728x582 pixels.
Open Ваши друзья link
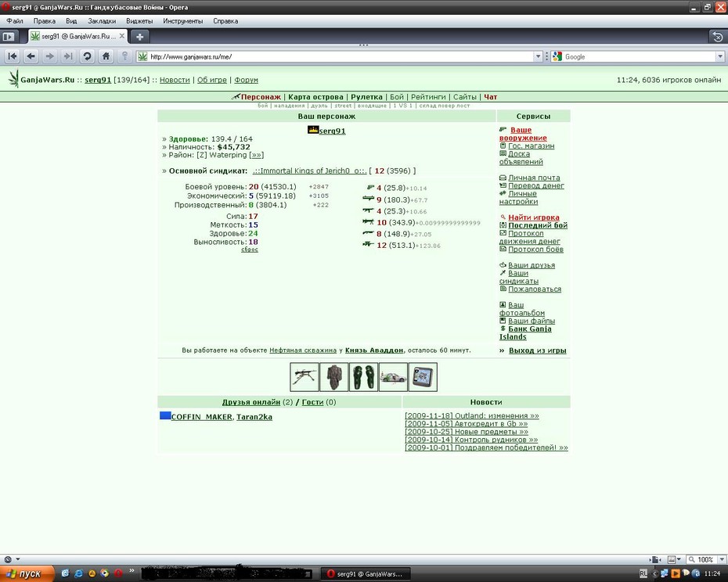[x=532, y=265]
